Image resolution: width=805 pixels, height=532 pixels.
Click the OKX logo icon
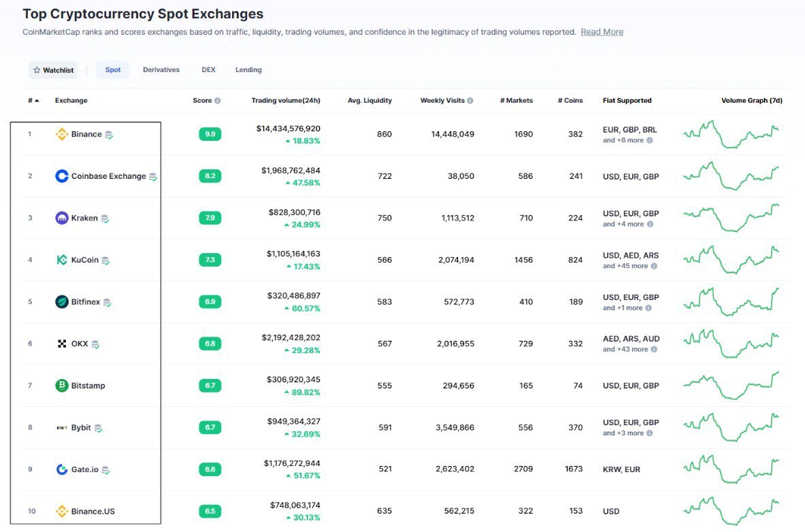pyautogui.click(x=62, y=344)
